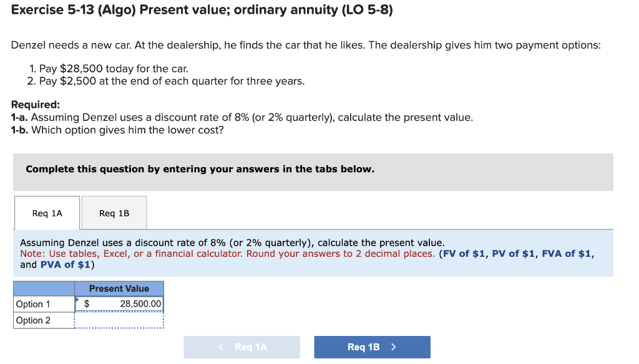Click the Req 1B navigation button

pyautogui.click(x=372, y=347)
